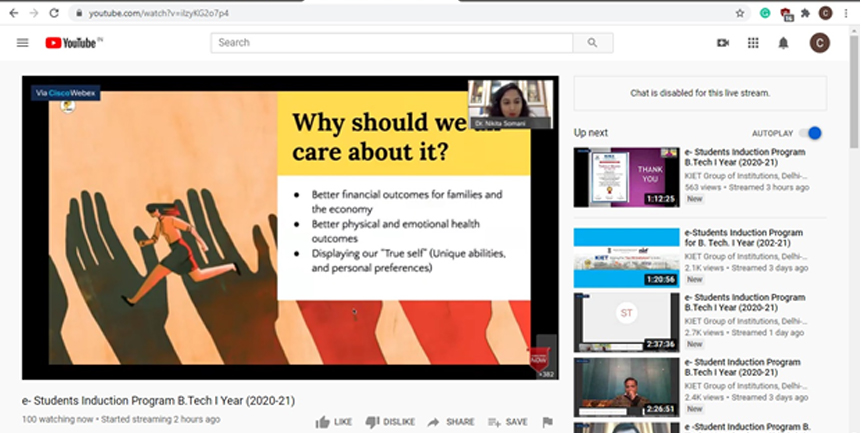Open the account avatar menu on YouTube

point(819,43)
